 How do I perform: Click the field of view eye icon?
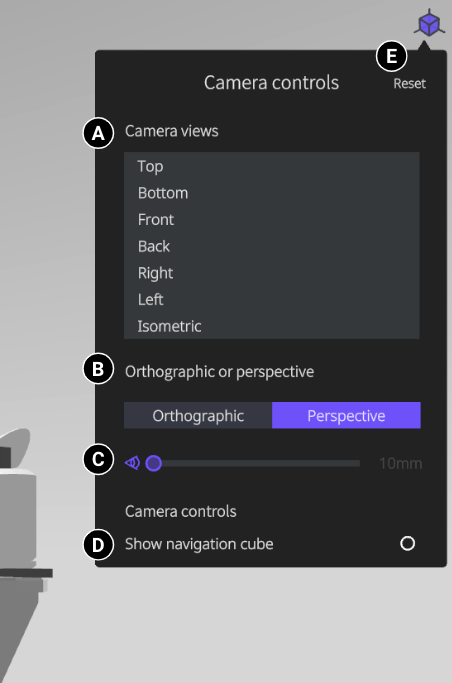pos(132,463)
